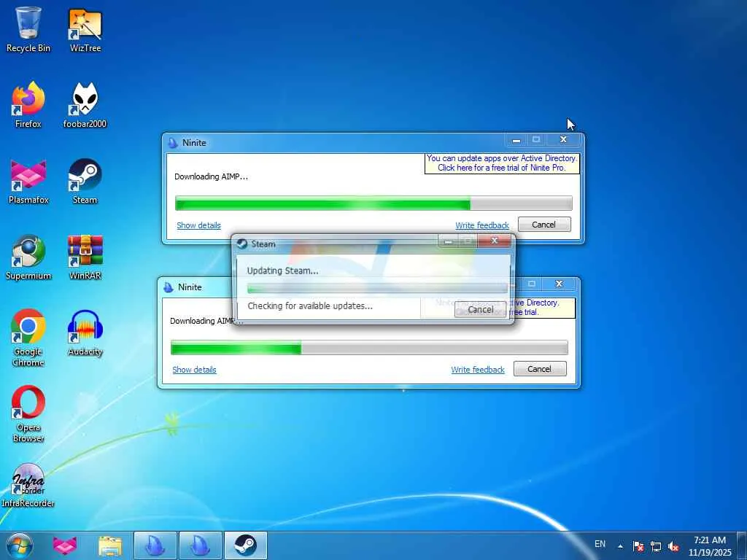Viewport: 747px width, 560px height.
Task: Cancel the upper Ninite download
Action: (544, 225)
